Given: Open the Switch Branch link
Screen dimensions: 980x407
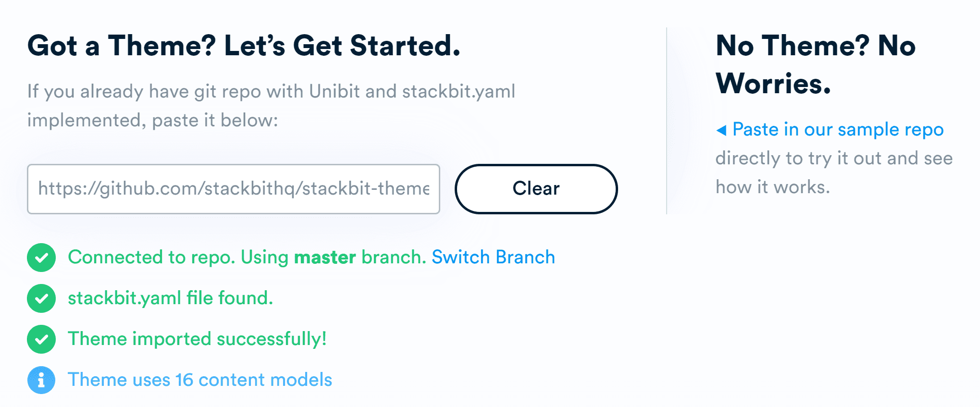Looking at the screenshot, I should [x=493, y=258].
